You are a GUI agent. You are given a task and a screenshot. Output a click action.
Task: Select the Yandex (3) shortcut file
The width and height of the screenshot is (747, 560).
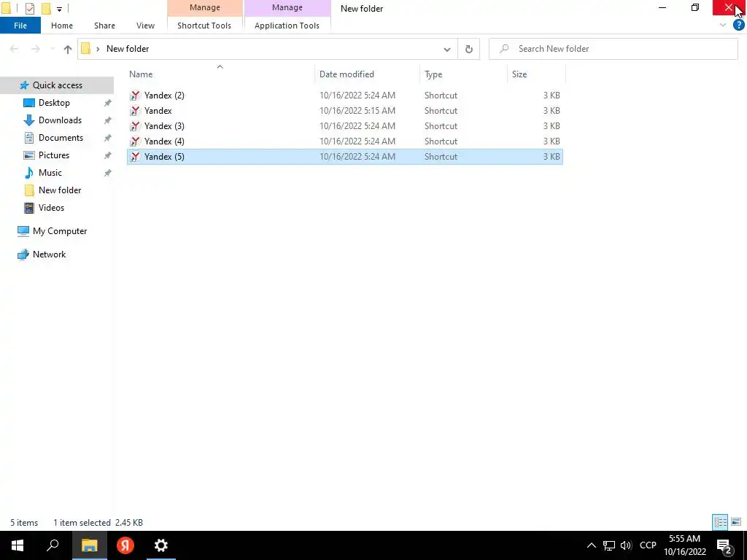345,125
